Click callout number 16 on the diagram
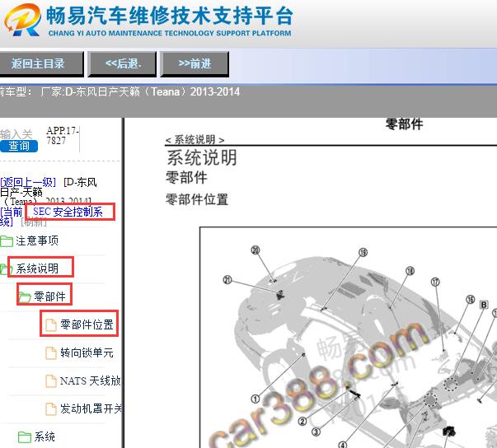The image size is (497, 448). tap(471, 299)
